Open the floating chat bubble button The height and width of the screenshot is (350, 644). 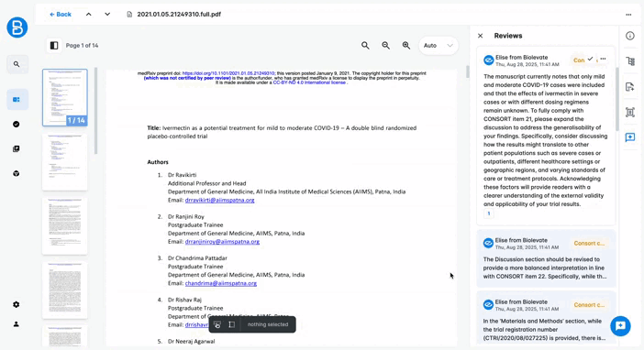tap(620, 326)
